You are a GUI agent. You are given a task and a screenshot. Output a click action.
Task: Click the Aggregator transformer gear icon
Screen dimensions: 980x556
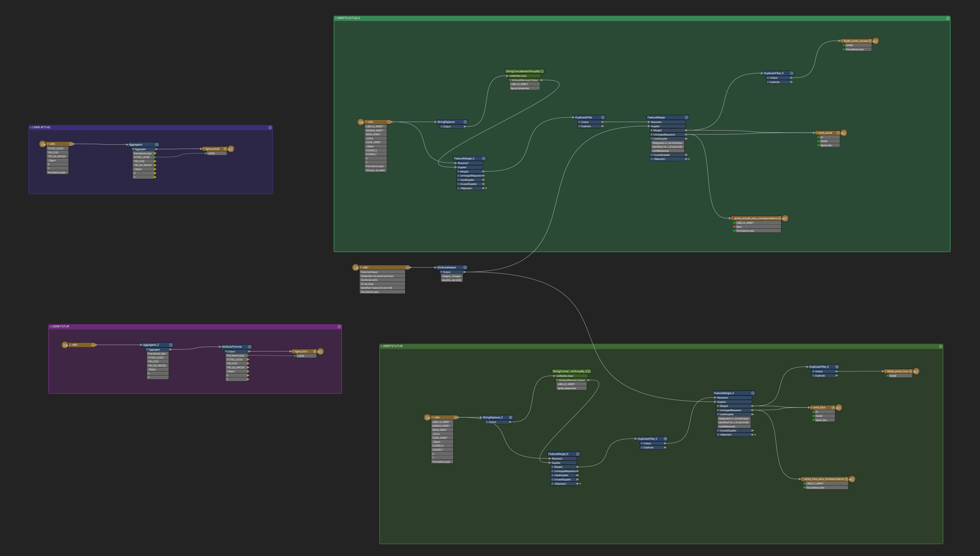[x=157, y=145]
